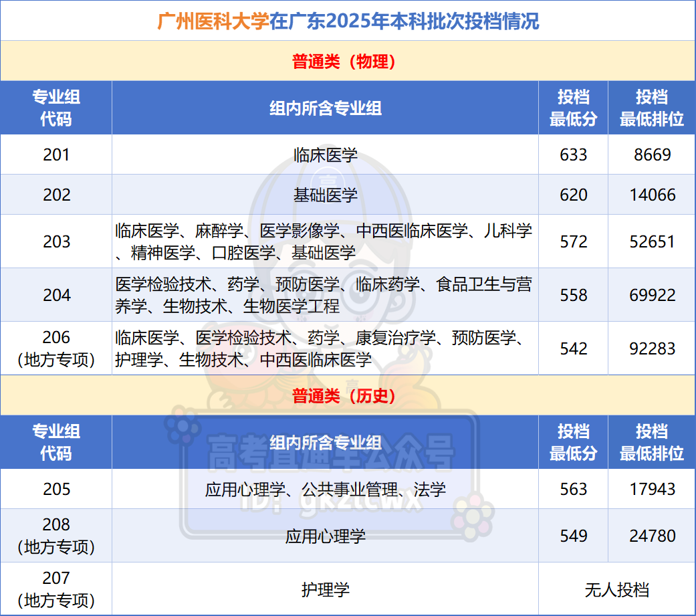This screenshot has width=696, height=616.
Task: Select group code cell 203
Action: [x=56, y=241]
